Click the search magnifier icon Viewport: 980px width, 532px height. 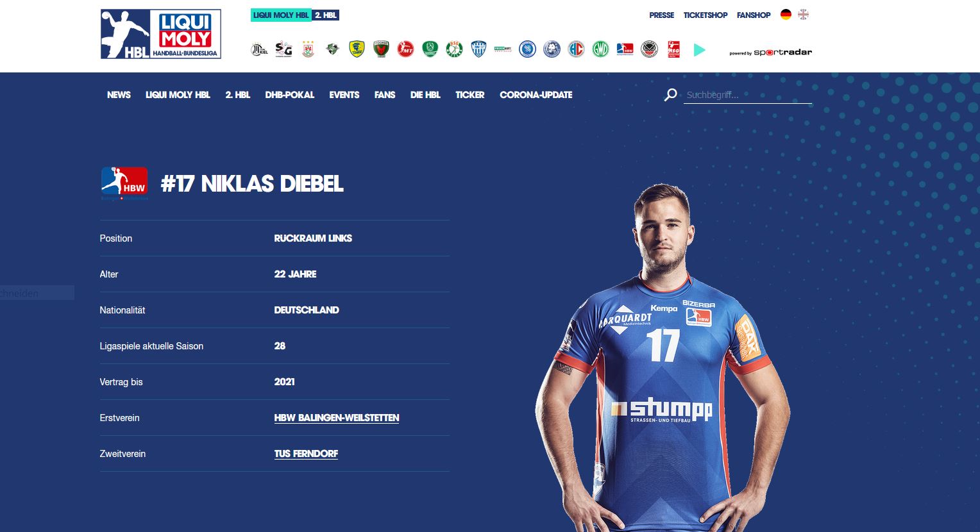(671, 95)
